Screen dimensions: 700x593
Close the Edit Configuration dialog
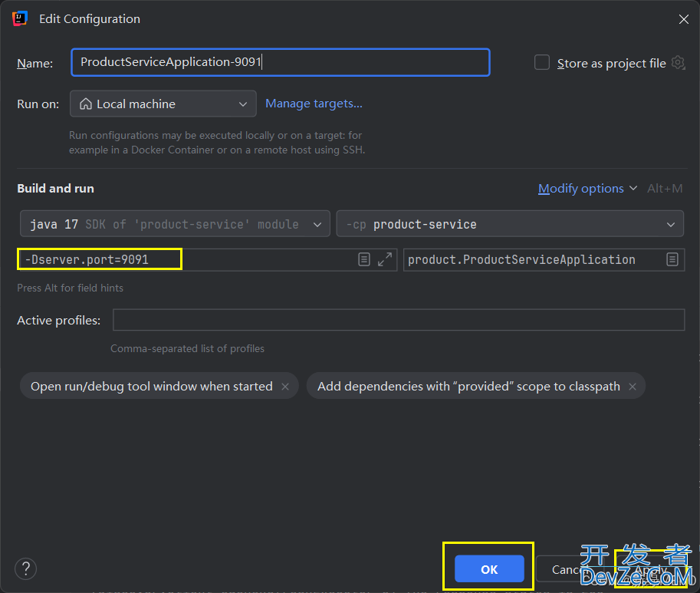[x=683, y=19]
